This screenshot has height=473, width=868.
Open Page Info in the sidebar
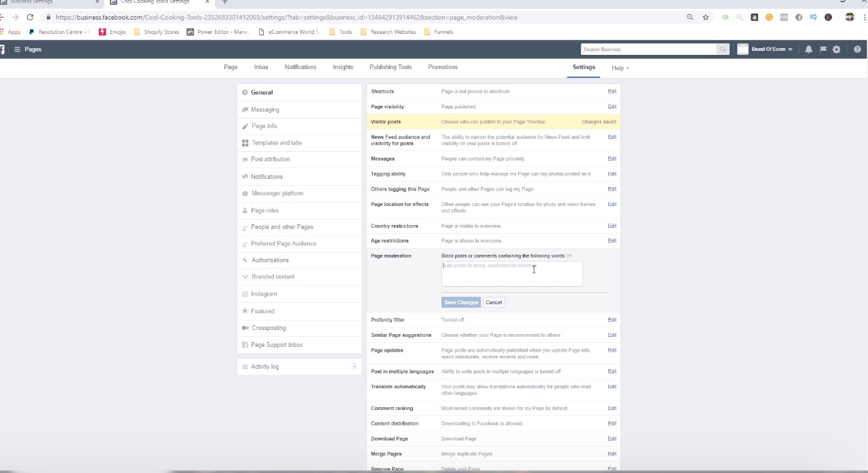(299, 126)
